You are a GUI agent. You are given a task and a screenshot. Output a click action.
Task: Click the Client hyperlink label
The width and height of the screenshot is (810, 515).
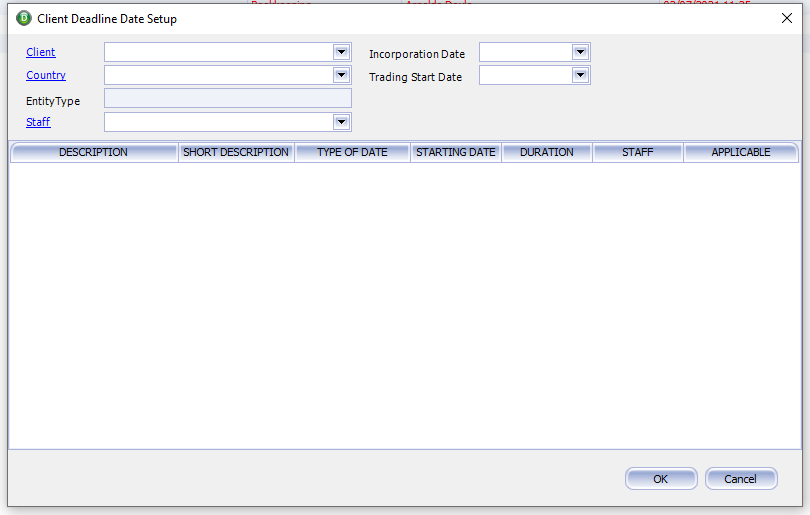[41, 52]
